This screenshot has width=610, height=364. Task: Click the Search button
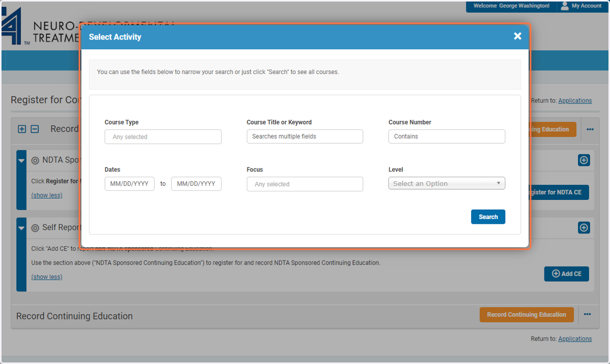[x=488, y=217]
